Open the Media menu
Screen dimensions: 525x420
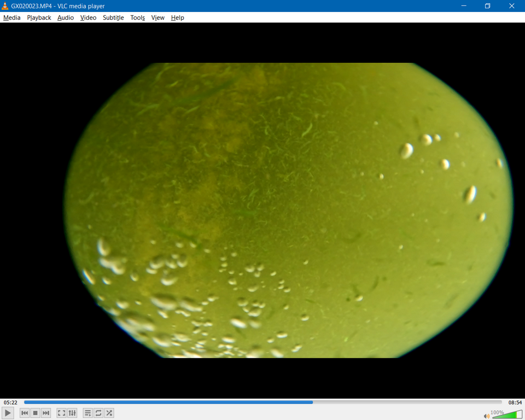(11, 17)
